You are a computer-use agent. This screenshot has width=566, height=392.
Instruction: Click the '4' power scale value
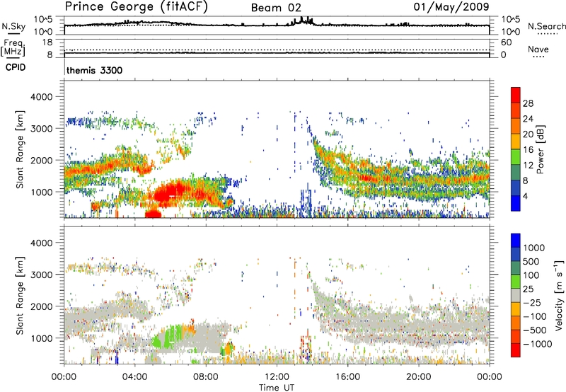pos(525,196)
